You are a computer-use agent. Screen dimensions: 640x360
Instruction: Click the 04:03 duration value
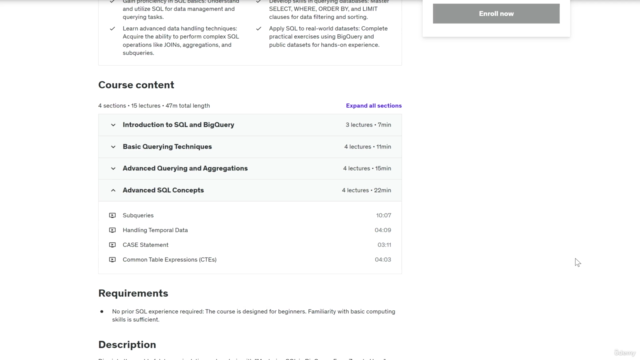pos(383,260)
